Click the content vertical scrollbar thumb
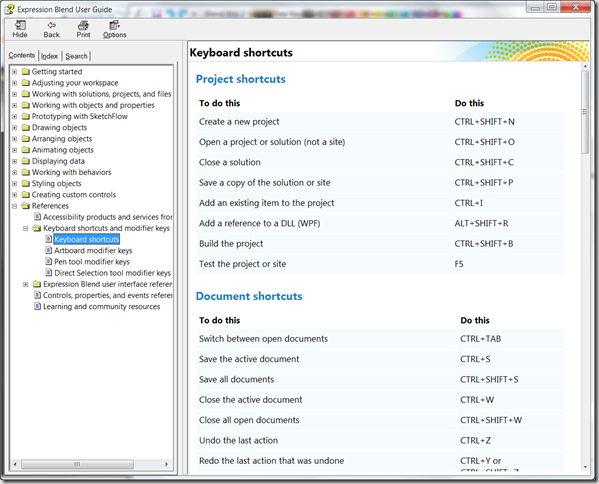Image resolution: width=599 pixels, height=484 pixels. [585, 112]
